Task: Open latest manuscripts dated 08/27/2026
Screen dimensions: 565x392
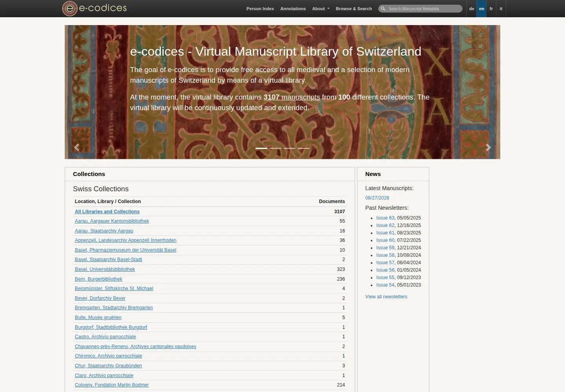Action: pos(377,198)
